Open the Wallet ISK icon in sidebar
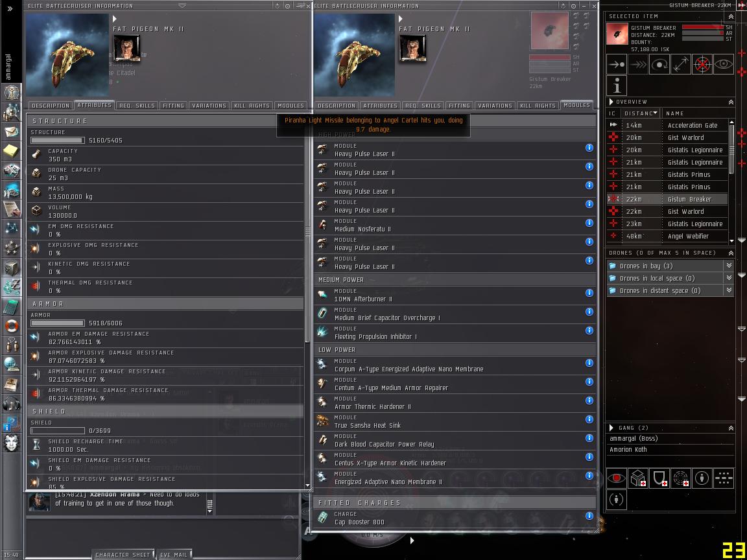 coord(11,288)
